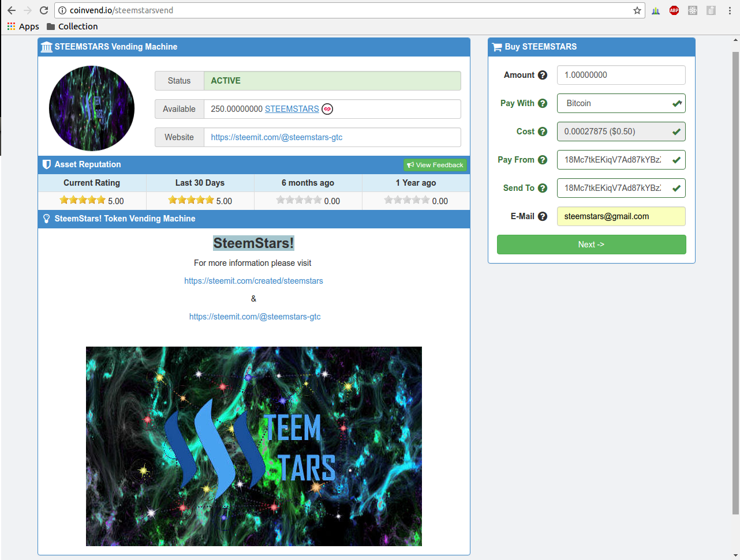Open the Apps grid in bookmarks bar

pos(23,27)
